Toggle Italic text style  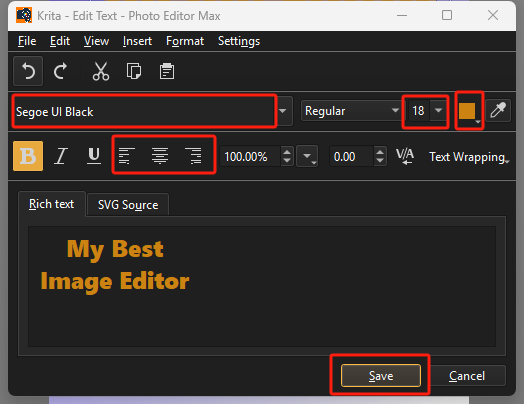click(x=61, y=156)
